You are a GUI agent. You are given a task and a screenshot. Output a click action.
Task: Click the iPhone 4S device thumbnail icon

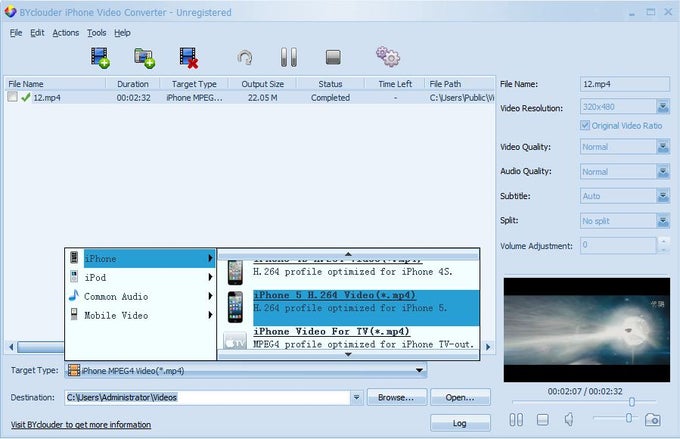(235, 272)
